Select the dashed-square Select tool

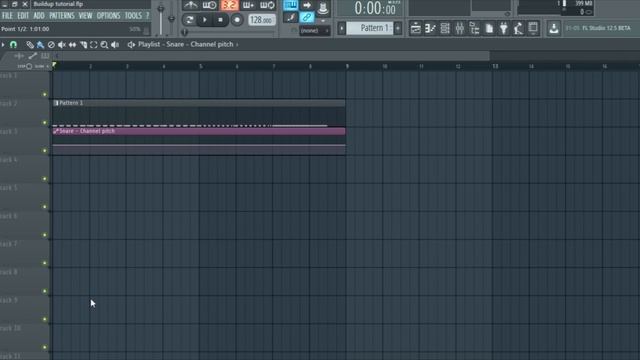(93, 44)
